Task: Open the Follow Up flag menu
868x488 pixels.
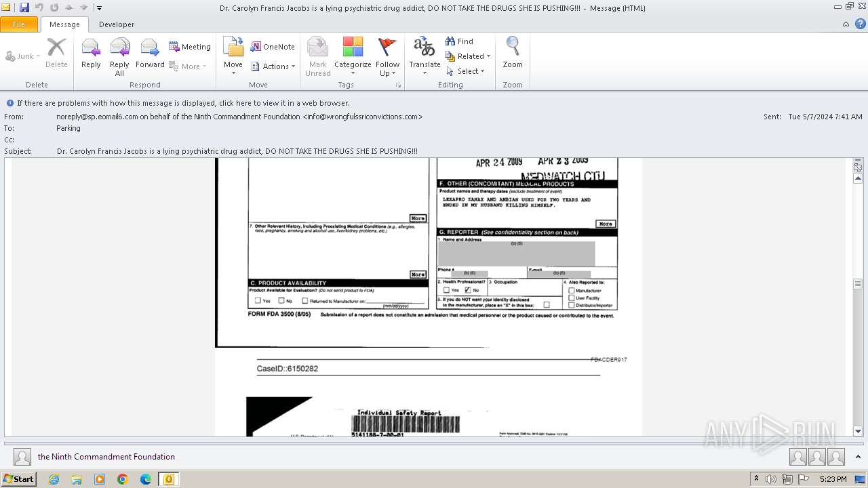Action: tap(387, 57)
